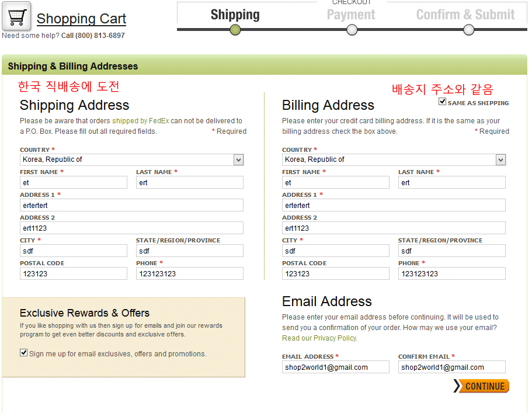
Task: Read the Privacy Policy link
Action: 319,338
